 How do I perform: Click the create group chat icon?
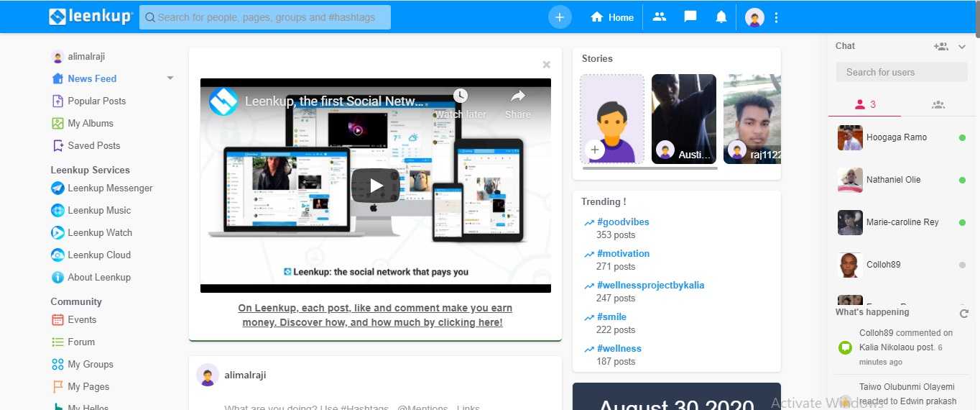[x=940, y=46]
